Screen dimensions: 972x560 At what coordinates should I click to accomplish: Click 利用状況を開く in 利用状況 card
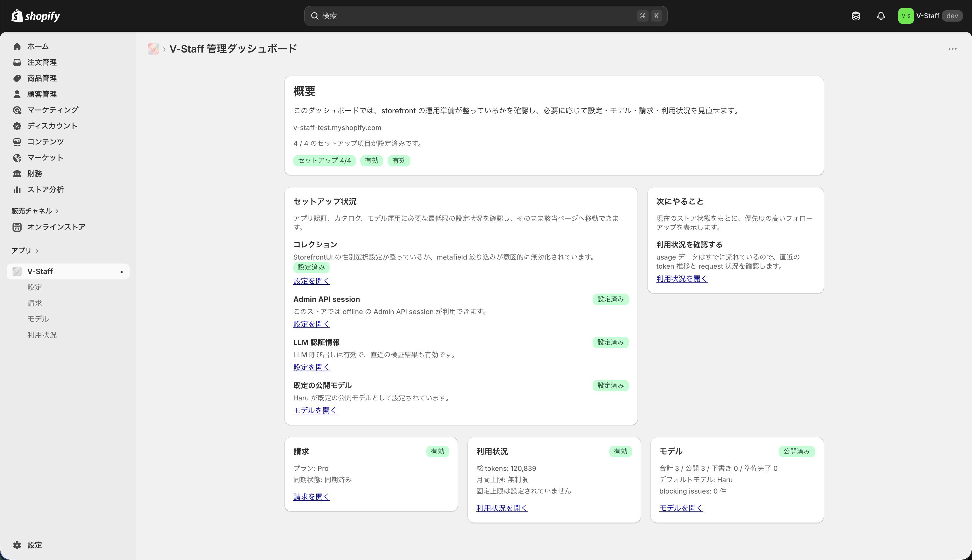502,508
